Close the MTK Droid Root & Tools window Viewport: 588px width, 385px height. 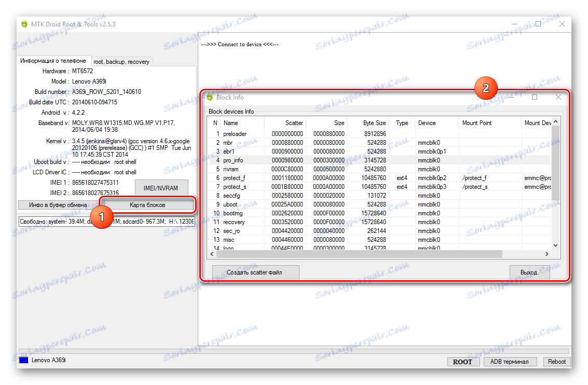[562, 24]
